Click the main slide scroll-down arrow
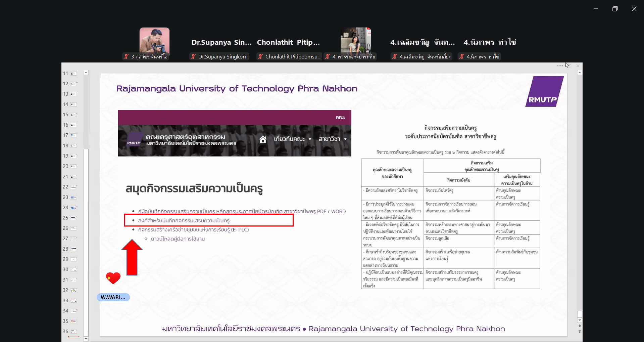644x342 pixels. 580,320
